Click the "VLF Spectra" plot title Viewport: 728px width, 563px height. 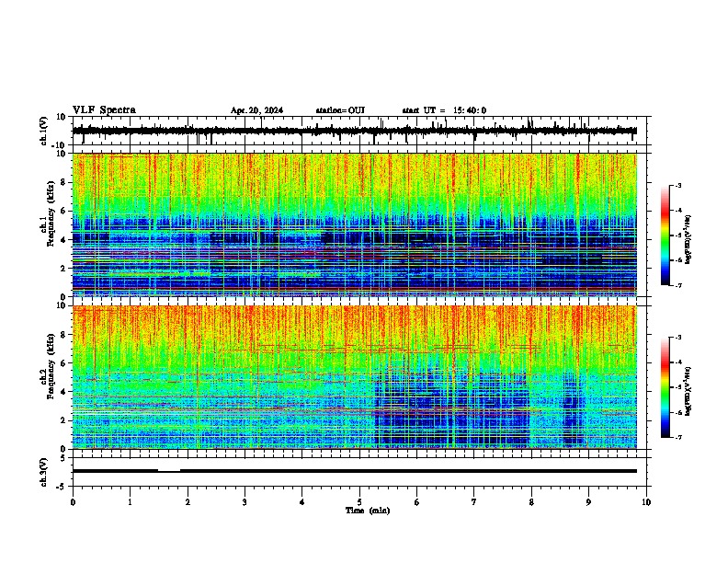coord(104,110)
